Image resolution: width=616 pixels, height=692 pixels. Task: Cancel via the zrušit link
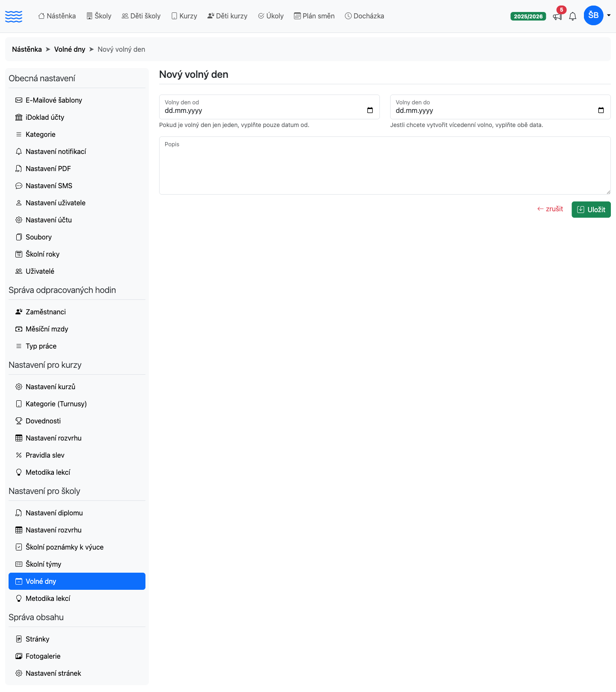(x=550, y=209)
